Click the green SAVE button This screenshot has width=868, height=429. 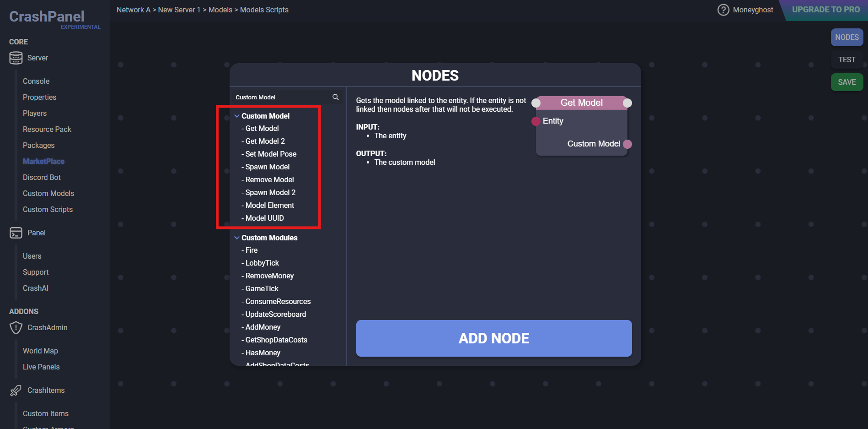847,82
